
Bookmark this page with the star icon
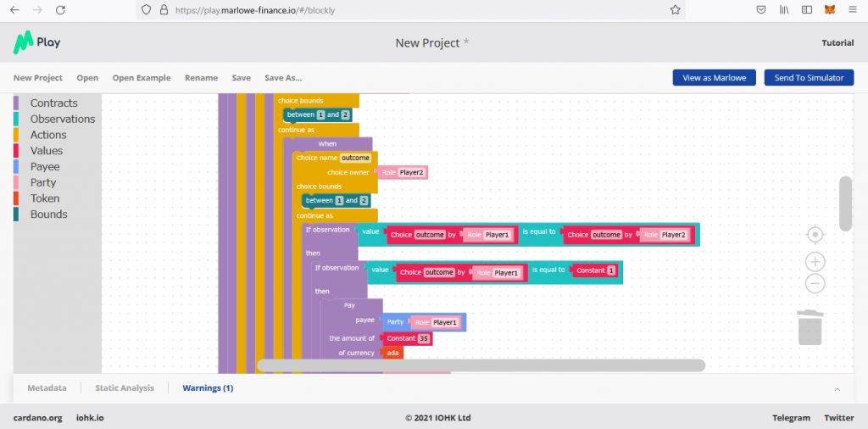(675, 10)
